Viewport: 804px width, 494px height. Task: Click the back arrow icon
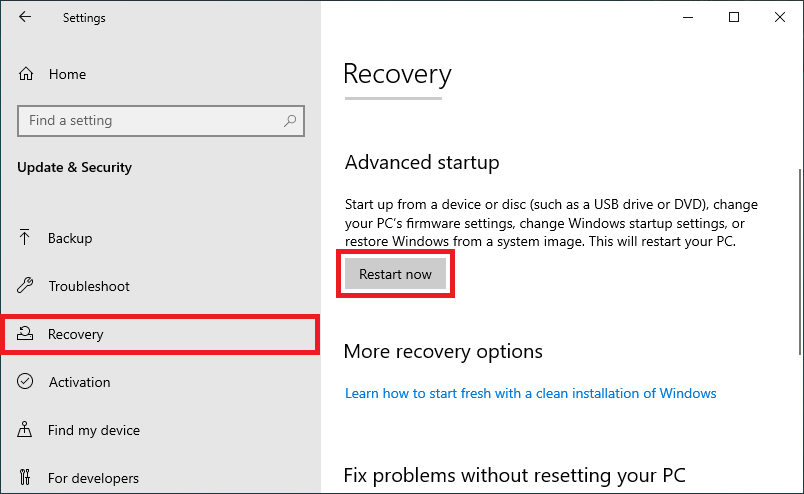[x=25, y=17]
